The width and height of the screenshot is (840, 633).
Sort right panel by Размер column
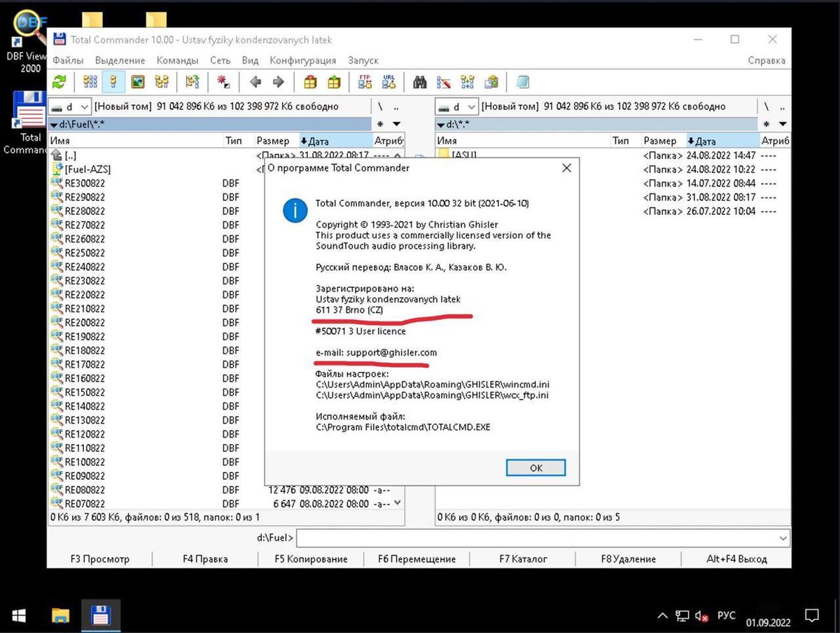click(662, 141)
